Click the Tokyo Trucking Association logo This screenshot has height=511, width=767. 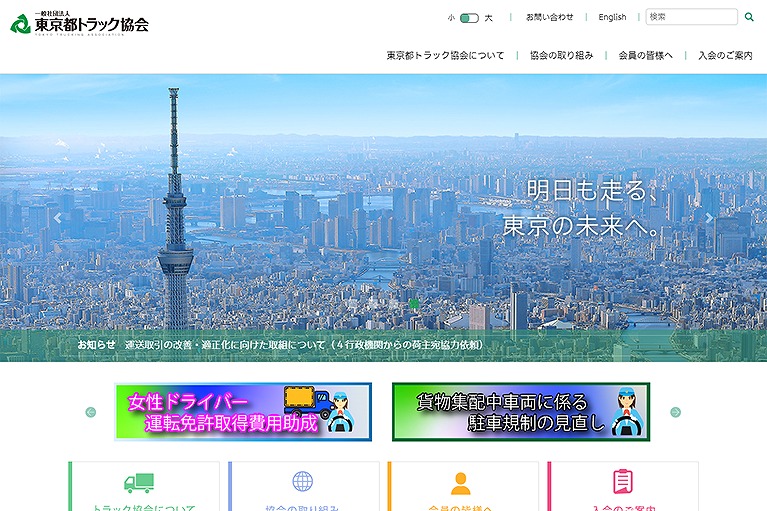coord(79,23)
